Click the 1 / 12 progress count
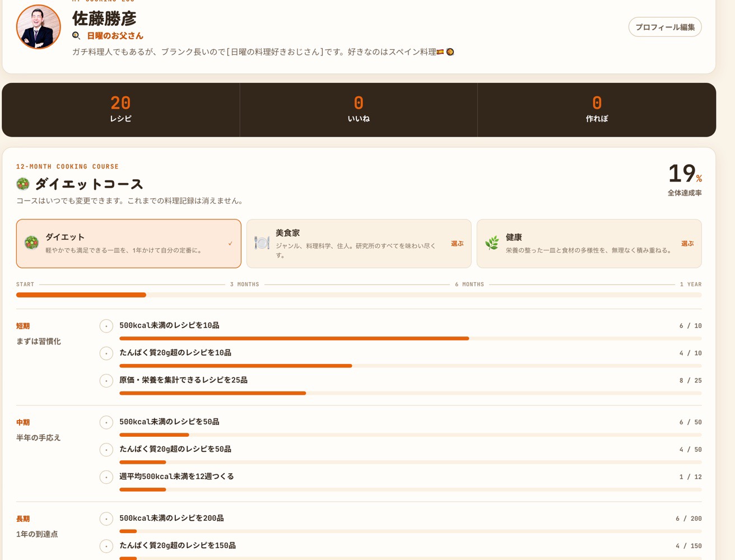The image size is (735, 560). click(691, 477)
